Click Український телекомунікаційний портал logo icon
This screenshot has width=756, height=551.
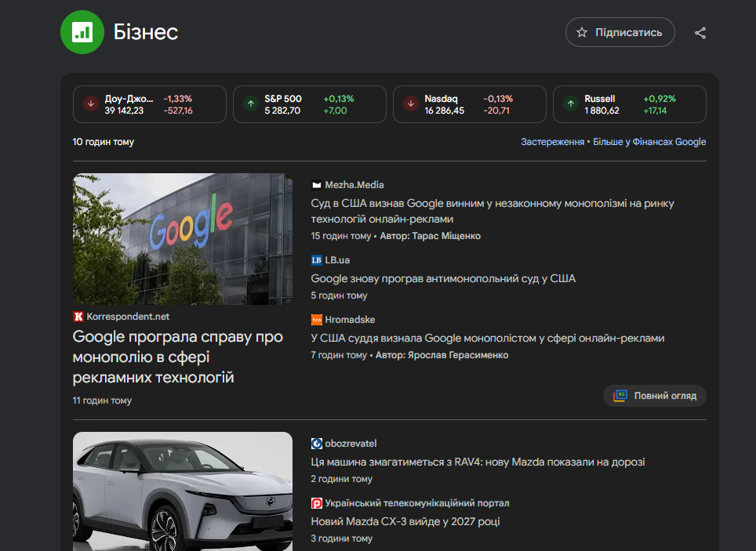(x=316, y=503)
